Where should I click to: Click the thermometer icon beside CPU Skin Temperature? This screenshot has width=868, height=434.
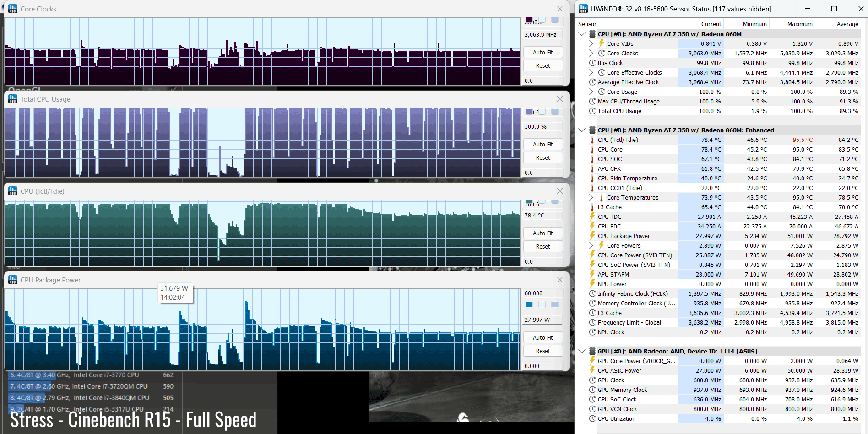tap(592, 179)
